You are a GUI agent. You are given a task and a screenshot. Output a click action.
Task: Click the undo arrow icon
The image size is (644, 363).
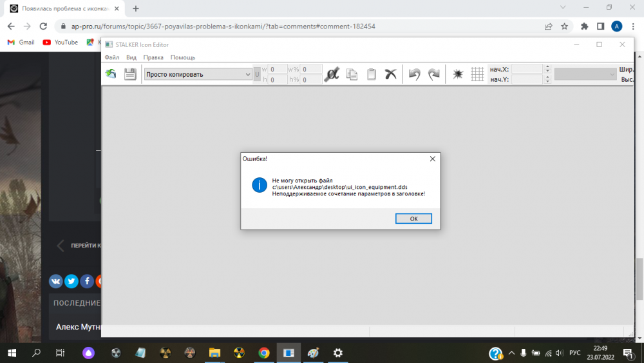(x=415, y=74)
